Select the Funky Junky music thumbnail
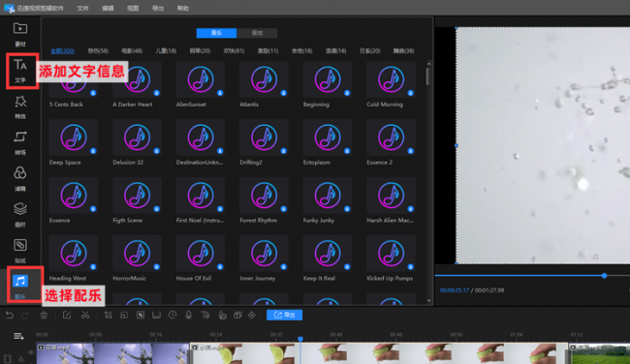The width and height of the screenshot is (630, 364). point(328,196)
